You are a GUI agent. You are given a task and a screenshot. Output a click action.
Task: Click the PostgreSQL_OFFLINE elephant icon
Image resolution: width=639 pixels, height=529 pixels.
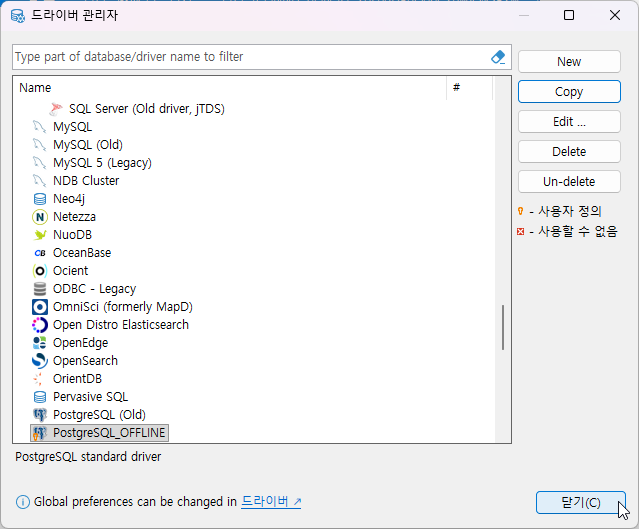(40, 433)
